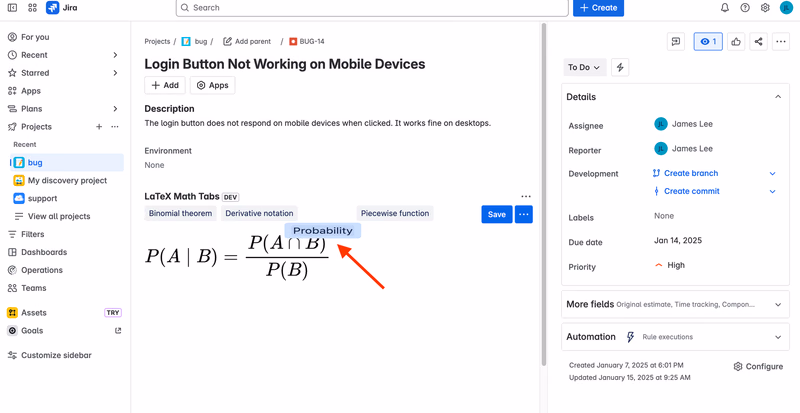
Task: Collapse the Details panel
Action: (x=778, y=96)
